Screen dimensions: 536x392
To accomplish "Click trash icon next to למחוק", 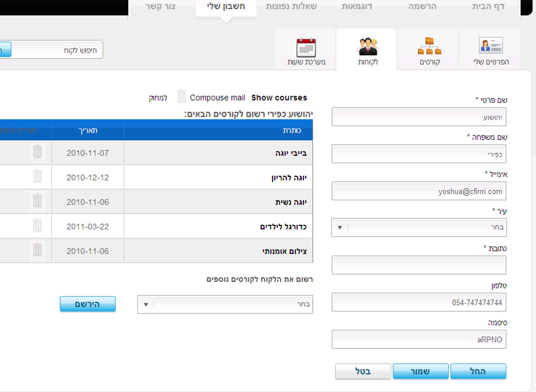I will point(181,96).
